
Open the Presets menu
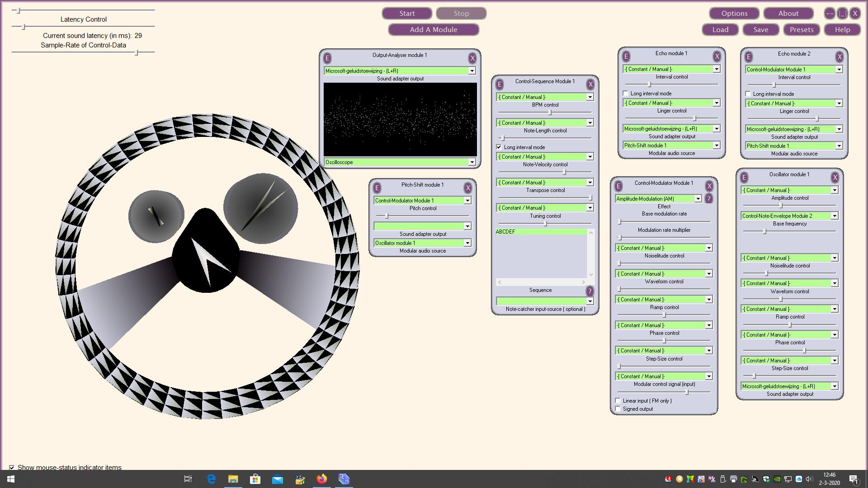(801, 30)
